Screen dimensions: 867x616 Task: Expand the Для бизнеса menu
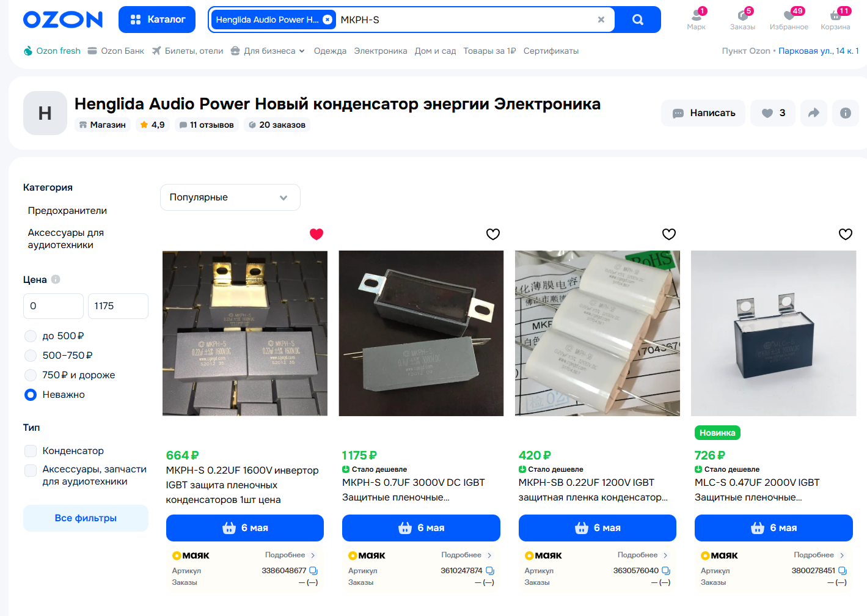click(268, 51)
